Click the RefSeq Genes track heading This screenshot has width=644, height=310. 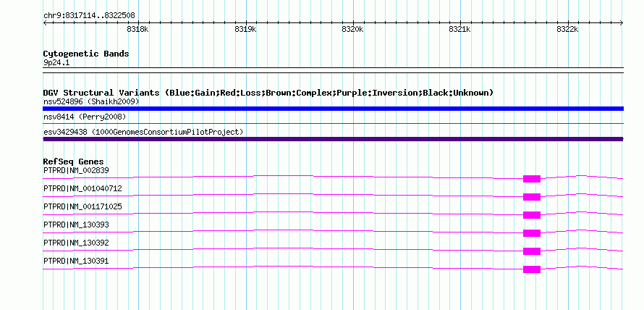pos(74,162)
